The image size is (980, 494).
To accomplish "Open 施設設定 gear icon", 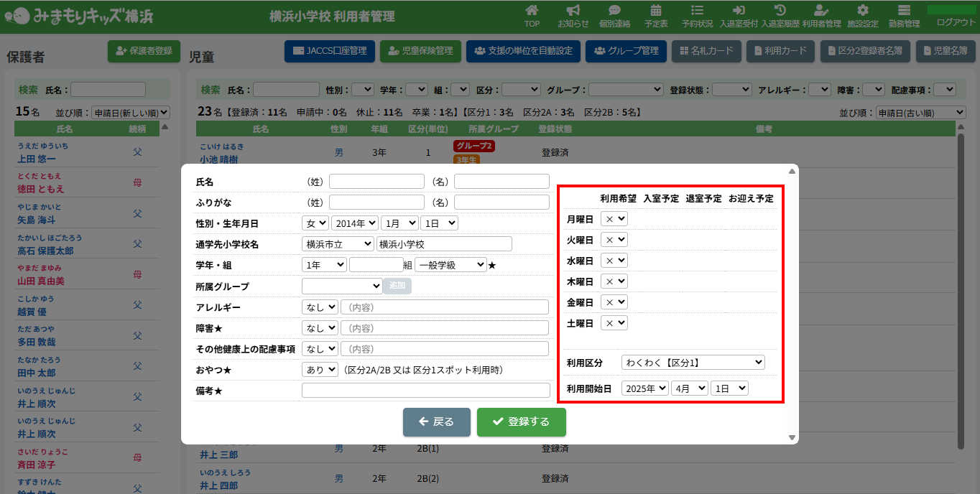I will (x=863, y=11).
